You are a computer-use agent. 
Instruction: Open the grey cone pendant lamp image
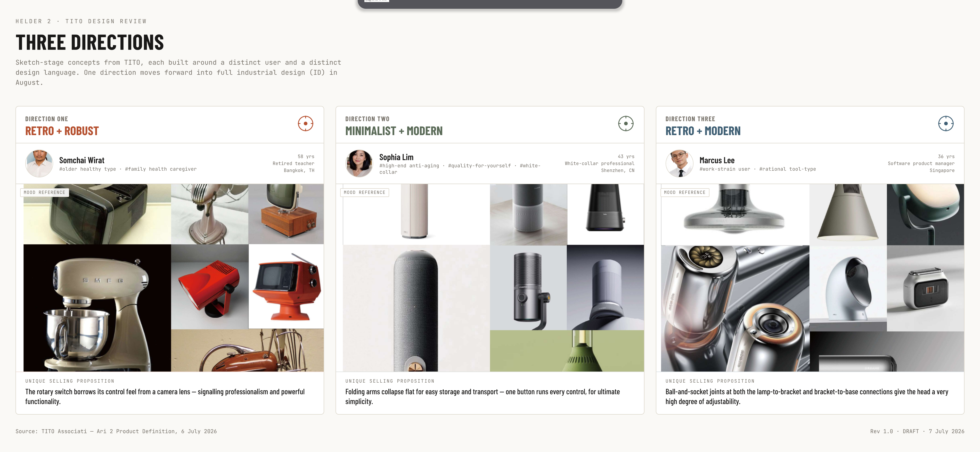(848, 215)
